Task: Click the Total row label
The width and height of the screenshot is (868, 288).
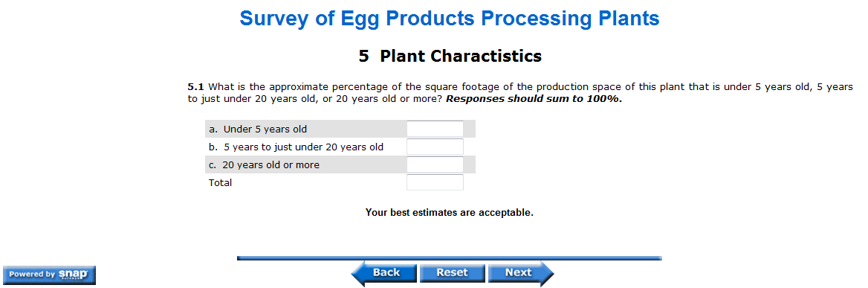Action: pyautogui.click(x=220, y=183)
